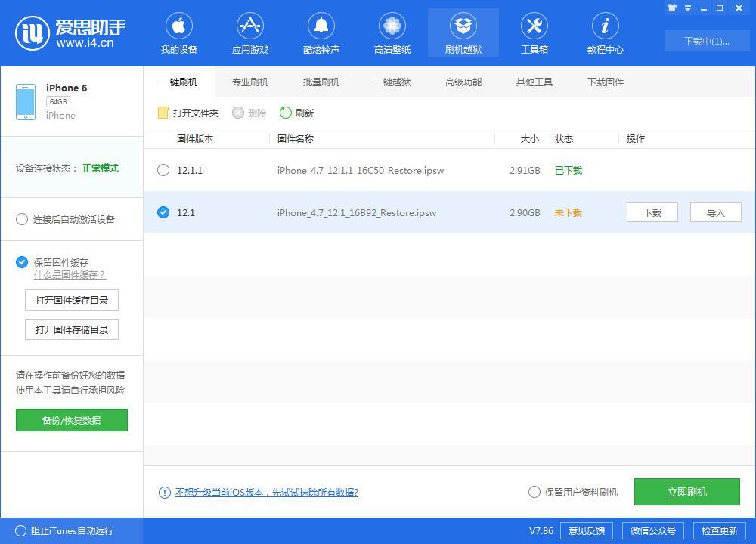756x544 pixels.
Task: Open 我的设备 Apple icon
Action: click(x=179, y=26)
